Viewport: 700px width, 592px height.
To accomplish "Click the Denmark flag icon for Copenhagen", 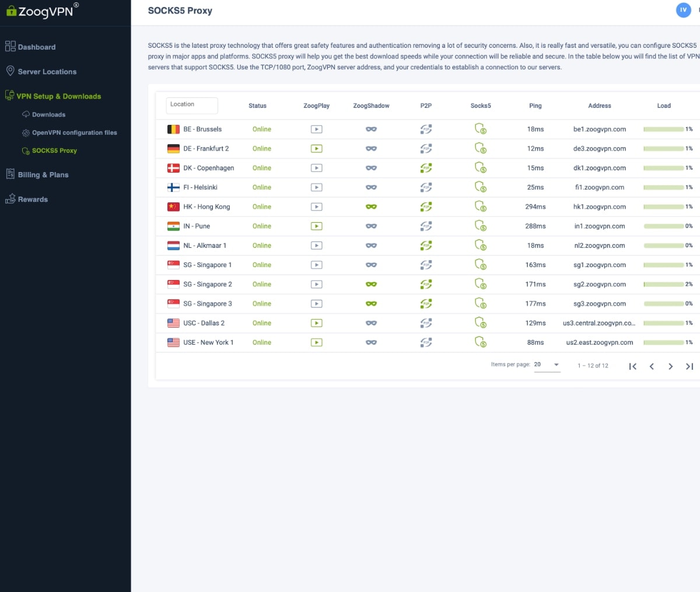I will pos(173,168).
